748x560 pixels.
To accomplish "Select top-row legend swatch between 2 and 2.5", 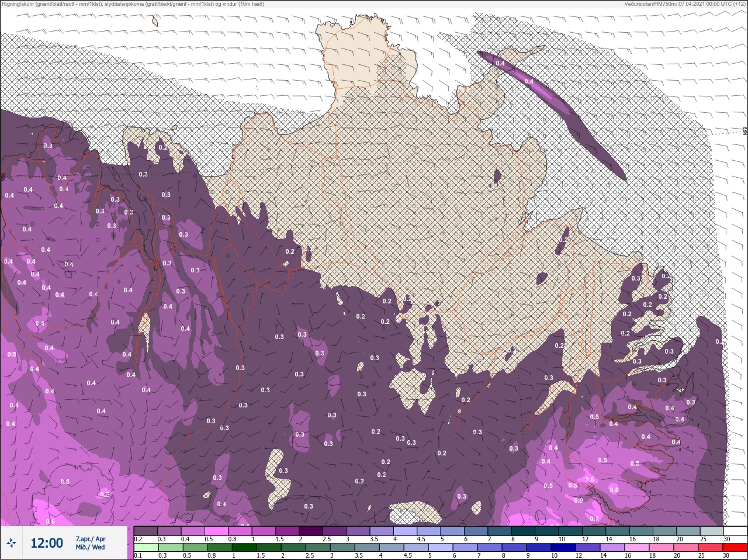I will click(311, 531).
